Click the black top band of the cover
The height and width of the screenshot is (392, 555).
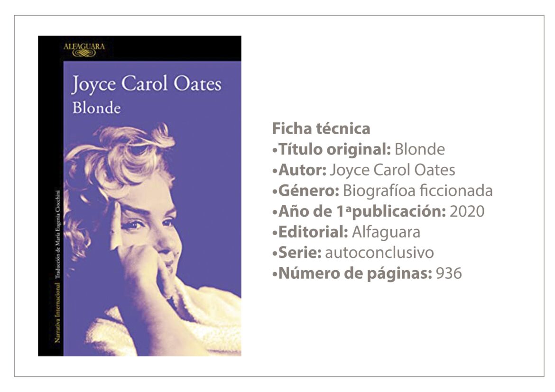139,48
